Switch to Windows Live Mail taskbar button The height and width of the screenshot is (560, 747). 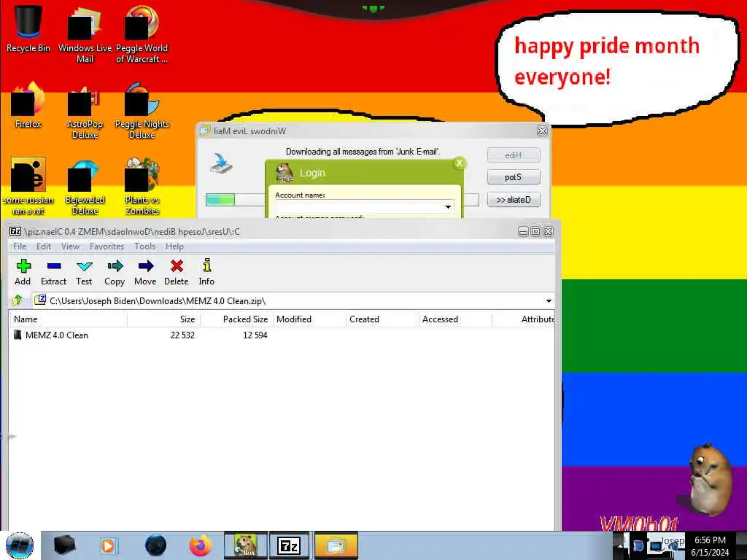click(336, 545)
